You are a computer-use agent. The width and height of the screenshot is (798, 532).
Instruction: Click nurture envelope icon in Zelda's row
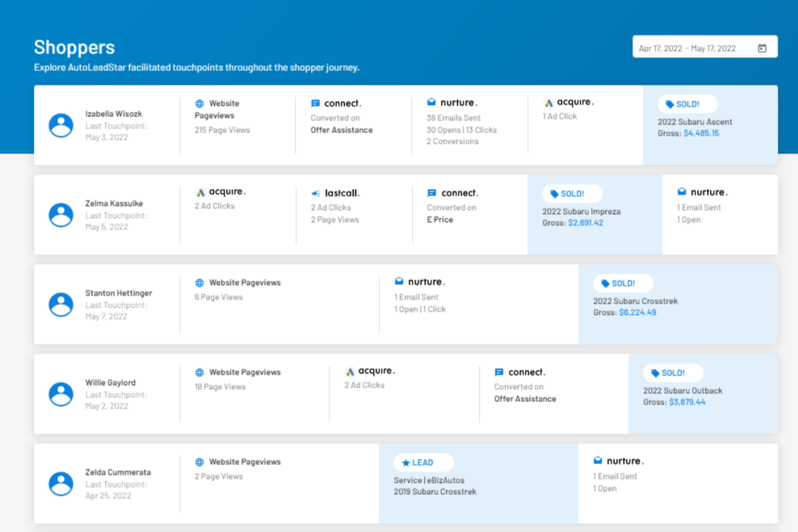point(598,460)
